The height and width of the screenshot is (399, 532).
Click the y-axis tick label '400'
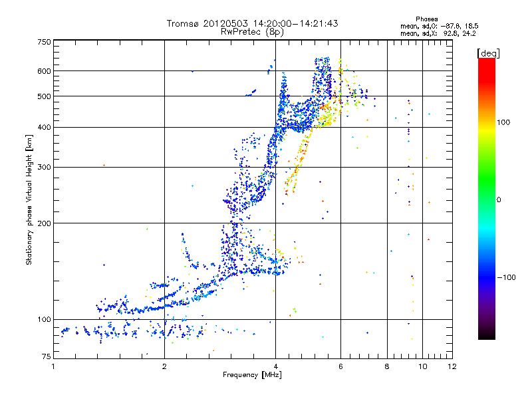click(x=44, y=128)
